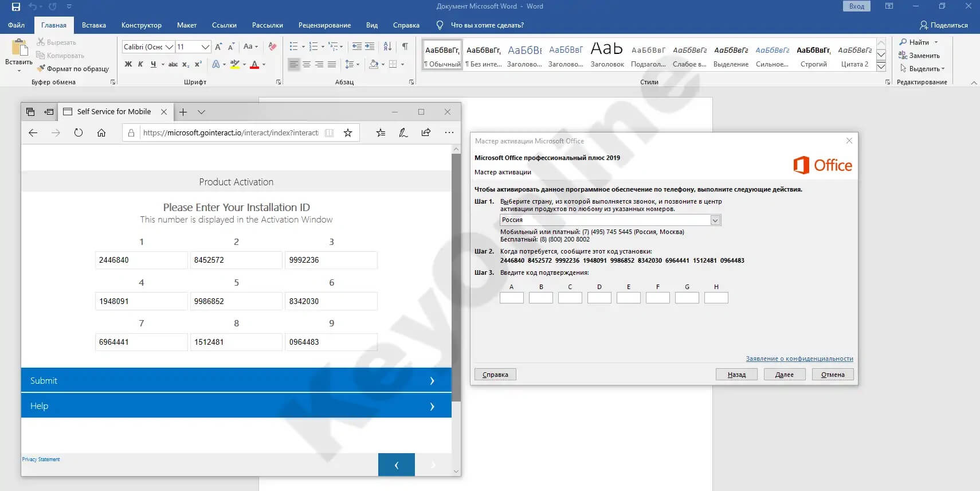Open Help on the activation page

coord(236,406)
